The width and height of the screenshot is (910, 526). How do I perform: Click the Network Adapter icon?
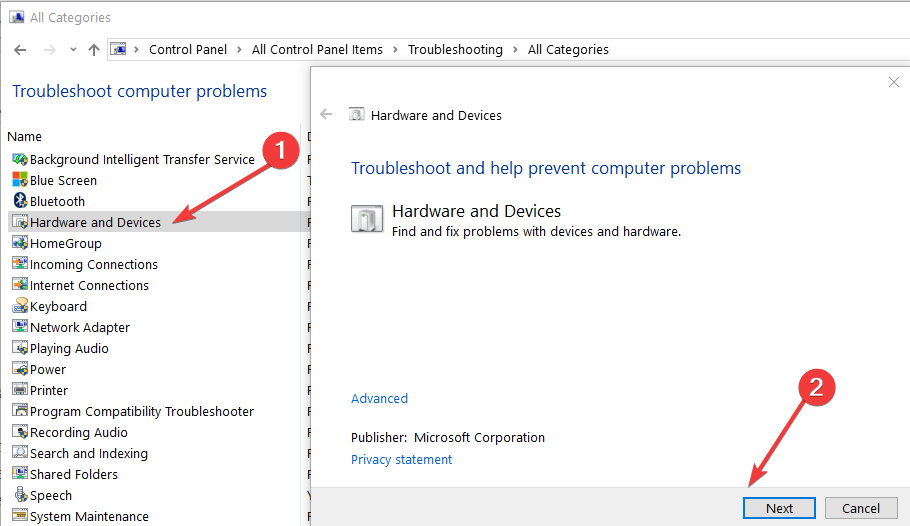point(20,327)
